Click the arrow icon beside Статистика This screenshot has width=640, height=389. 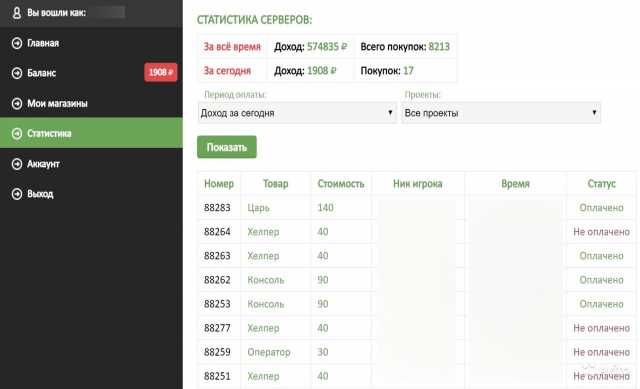17,133
